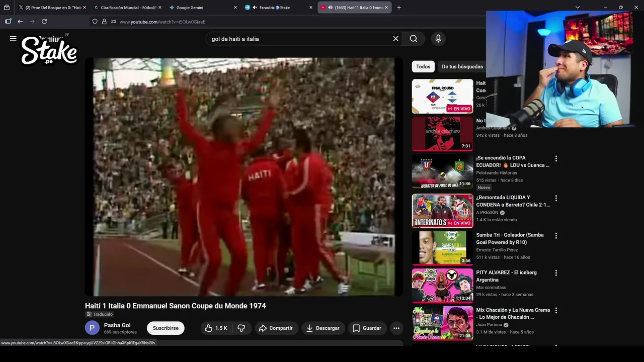Reload the page with refresh icon
644x362 pixels.
click(x=44, y=22)
